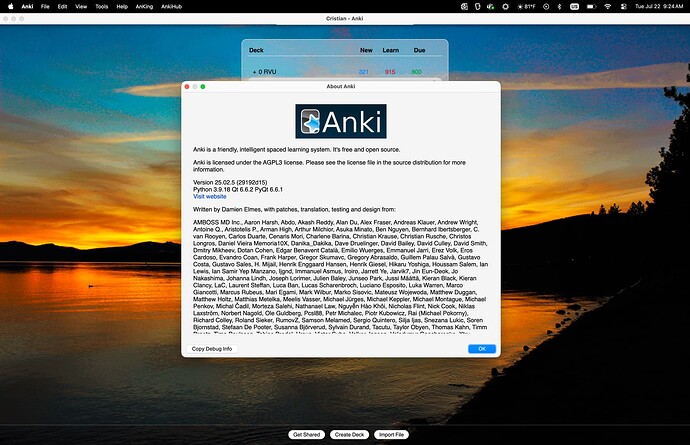Click the Due count 800
Viewport: 690px width, 445px height.
tap(416, 72)
